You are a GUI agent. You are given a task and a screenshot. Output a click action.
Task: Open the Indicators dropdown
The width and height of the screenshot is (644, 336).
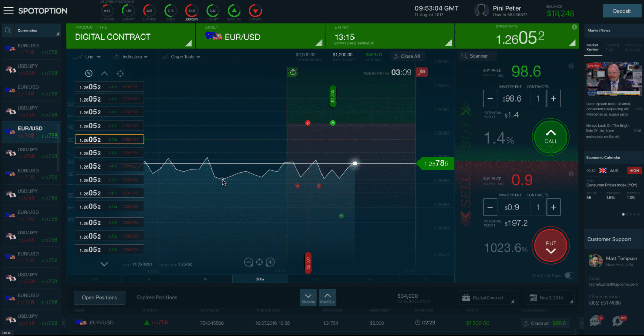pyautogui.click(x=131, y=57)
